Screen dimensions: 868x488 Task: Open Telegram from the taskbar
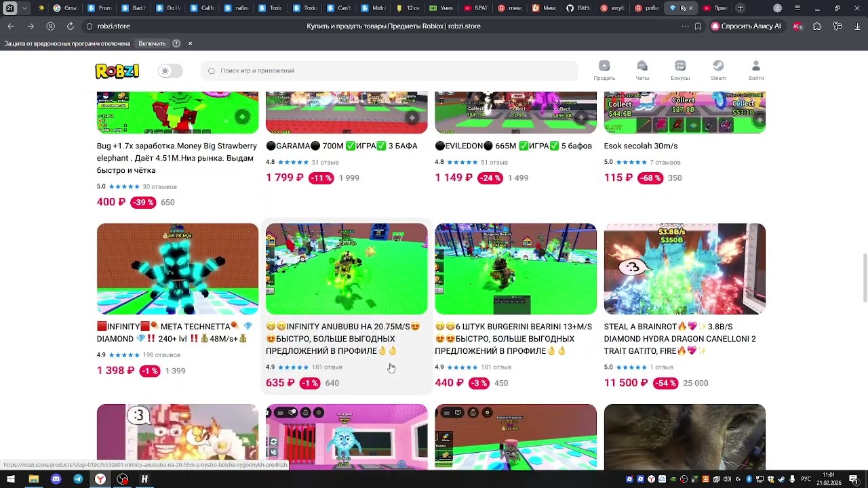pyautogui.click(x=78, y=479)
